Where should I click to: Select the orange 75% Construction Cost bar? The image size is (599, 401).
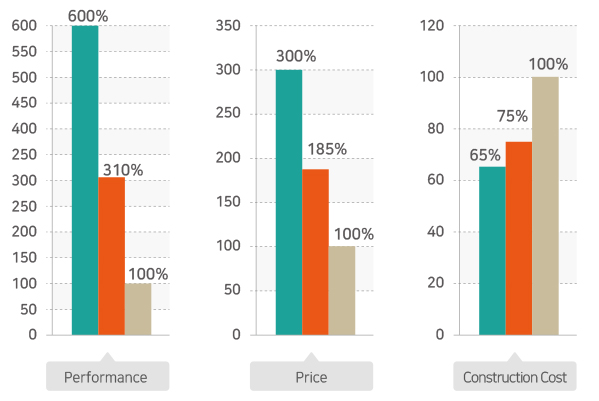point(519,238)
